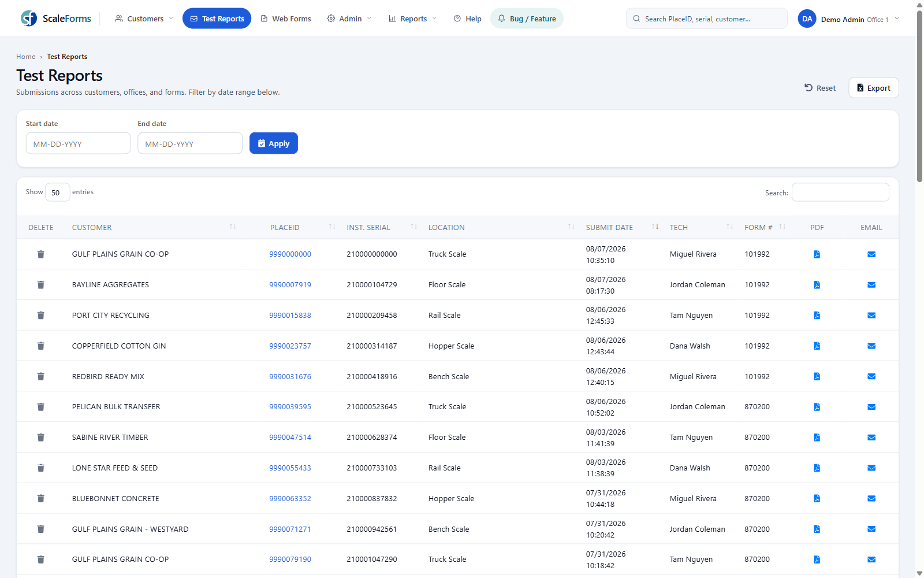
Task: Email the GULF PLAINS GRAIN - WESTYARD report
Action: 871,529
